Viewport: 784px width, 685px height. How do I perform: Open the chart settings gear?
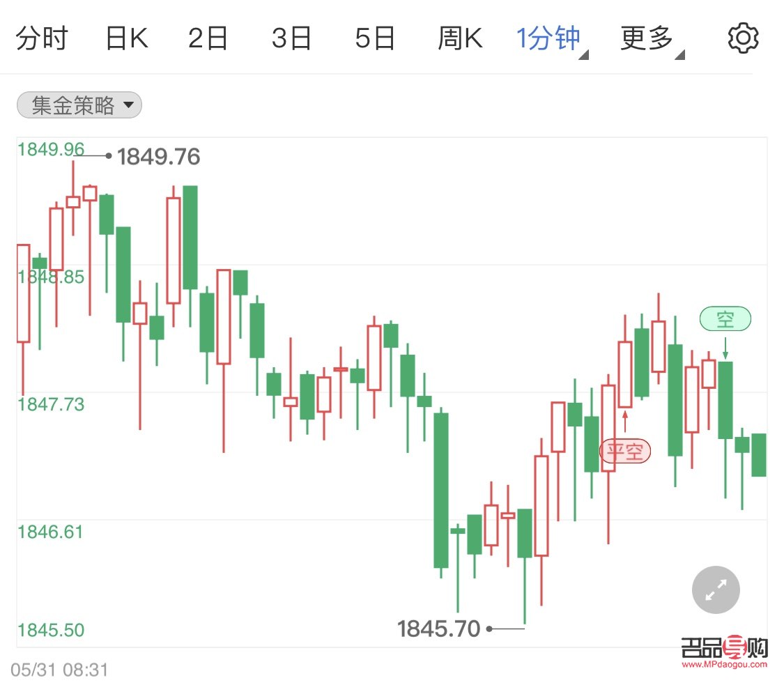(x=743, y=38)
